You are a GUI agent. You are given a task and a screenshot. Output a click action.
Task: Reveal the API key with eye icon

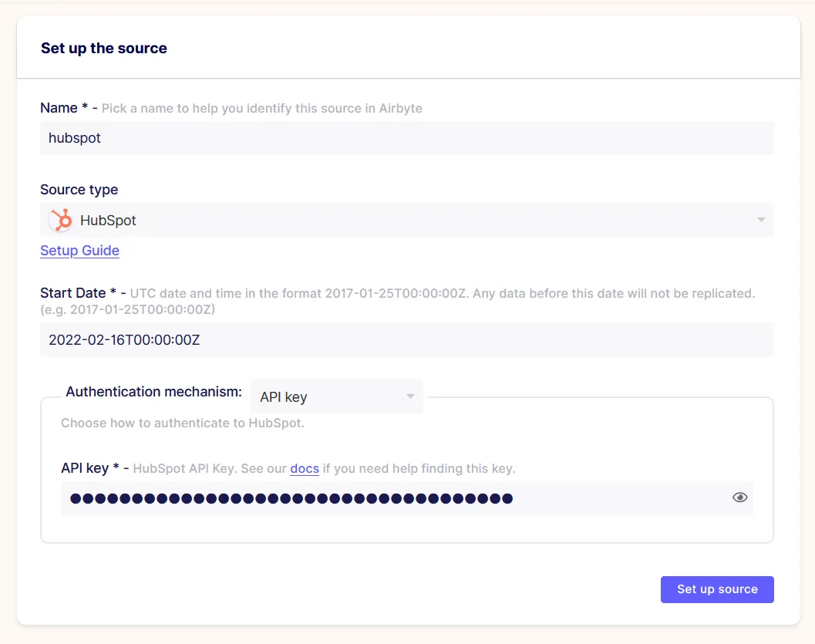tap(739, 497)
